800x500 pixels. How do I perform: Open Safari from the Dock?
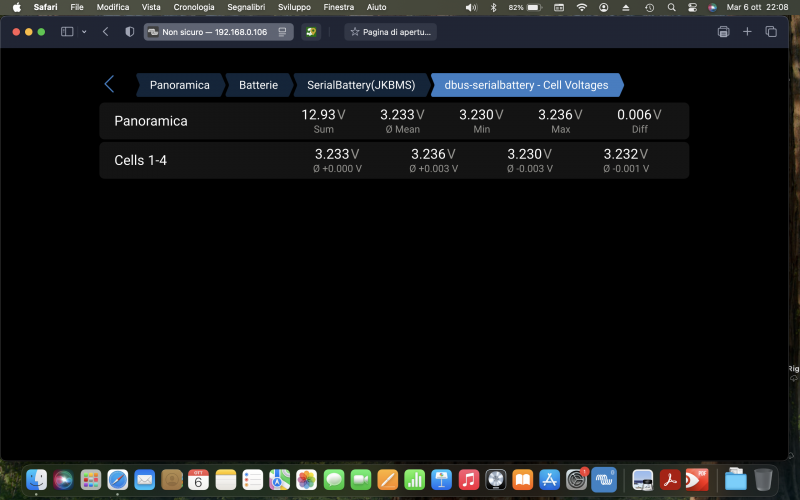point(118,480)
